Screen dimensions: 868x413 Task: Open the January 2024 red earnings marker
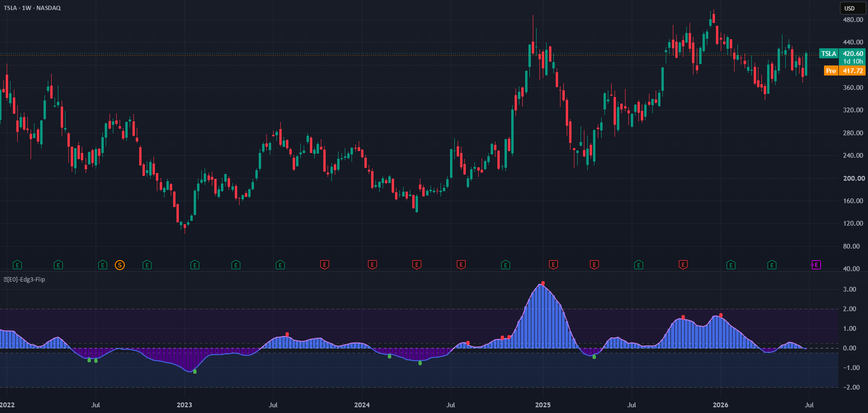(373, 264)
